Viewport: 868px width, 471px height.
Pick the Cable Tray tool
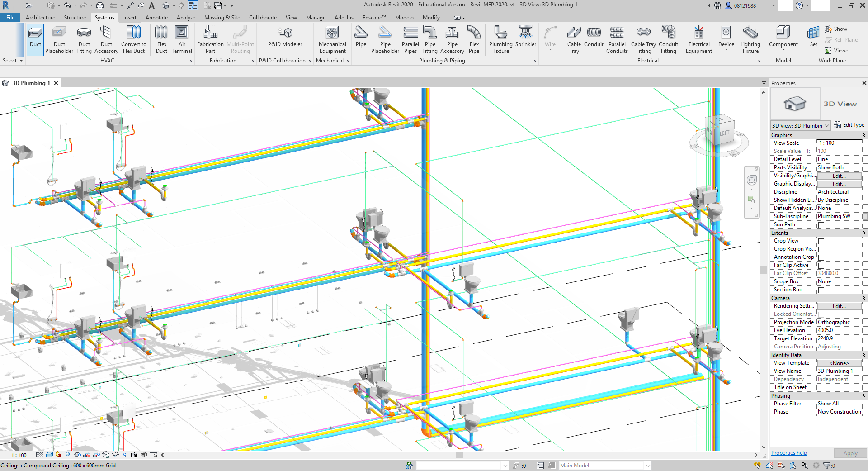point(574,39)
